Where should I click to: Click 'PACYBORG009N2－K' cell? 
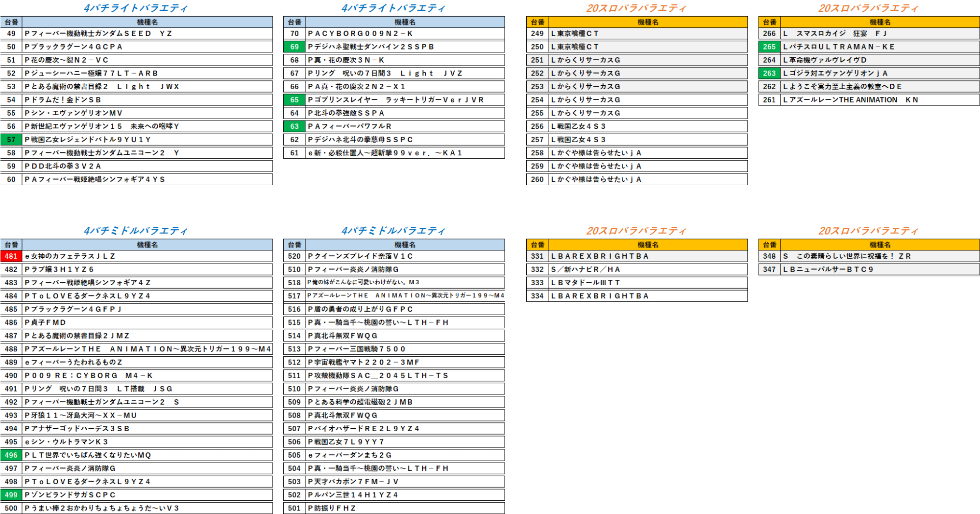click(x=405, y=34)
